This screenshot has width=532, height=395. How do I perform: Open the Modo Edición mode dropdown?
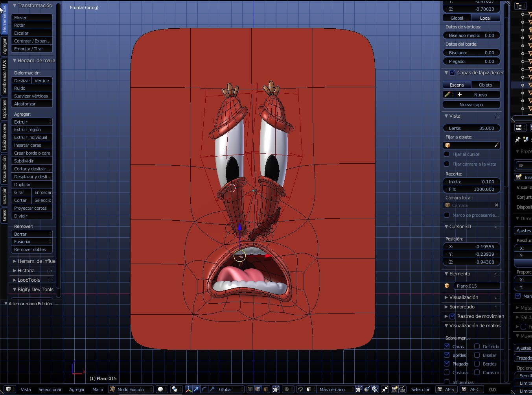[131, 389]
